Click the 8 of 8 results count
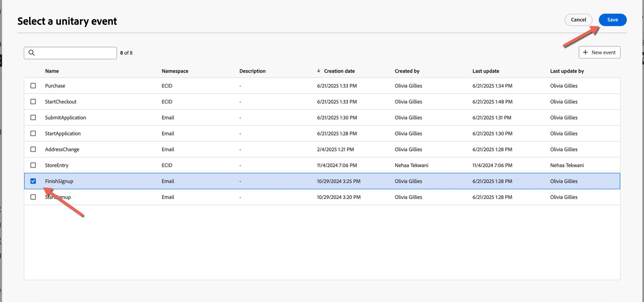 pyautogui.click(x=126, y=53)
